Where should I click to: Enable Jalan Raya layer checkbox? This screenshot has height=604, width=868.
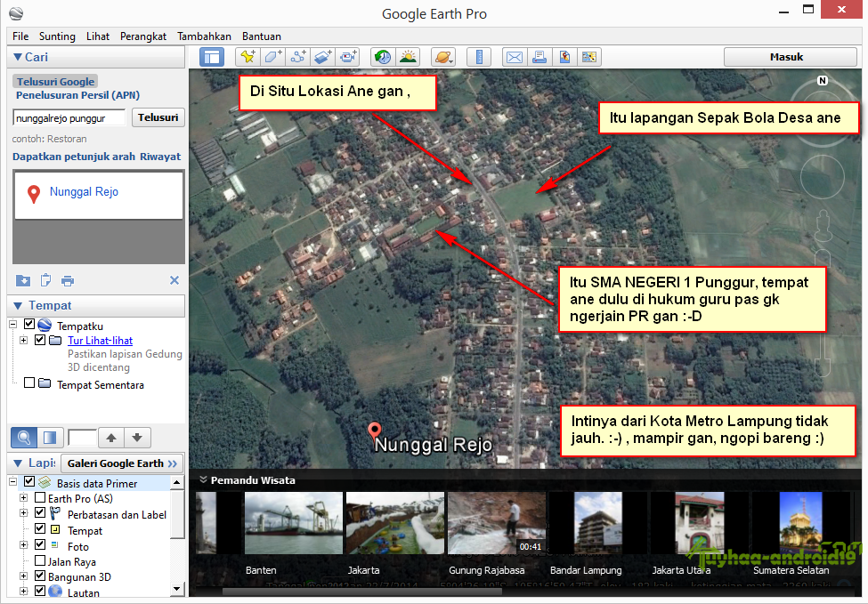[40, 560]
